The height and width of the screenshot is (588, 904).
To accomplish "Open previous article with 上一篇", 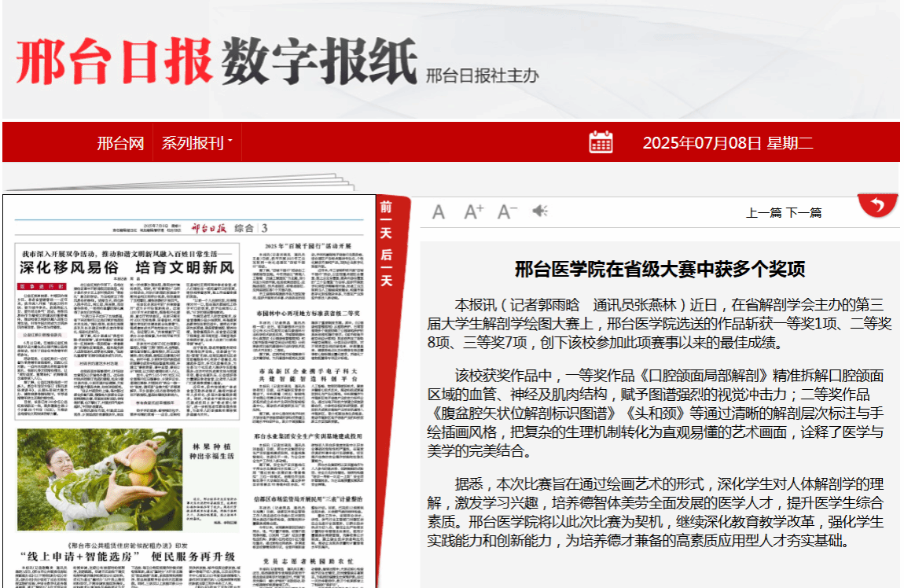I will [x=763, y=212].
